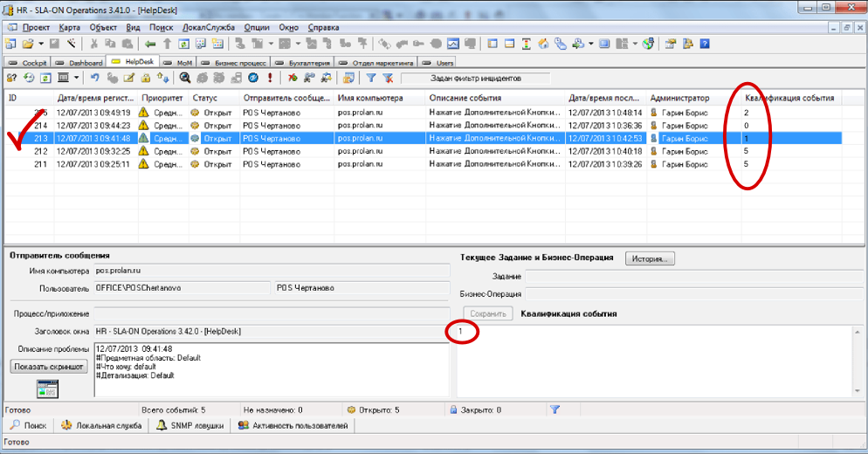Click the refresh clock icon in HelpDesk toolbar

29,78
